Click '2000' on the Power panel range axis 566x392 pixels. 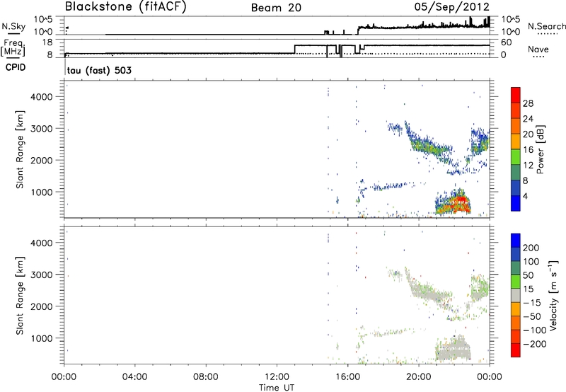pos(42,160)
